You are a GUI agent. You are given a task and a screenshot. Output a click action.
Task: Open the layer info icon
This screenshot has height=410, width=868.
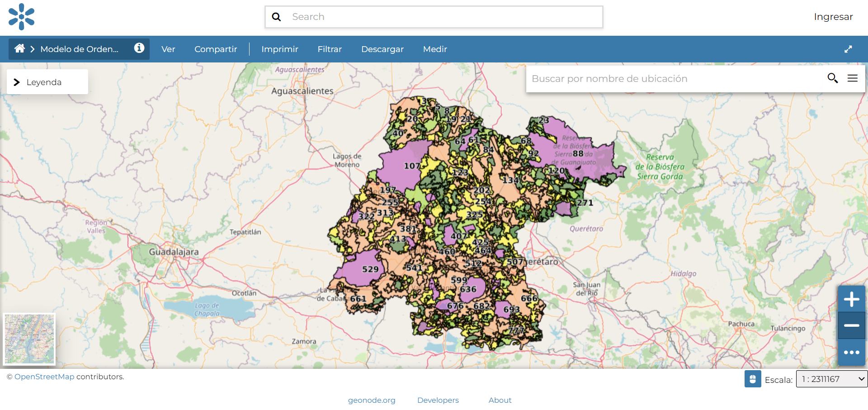[x=139, y=48]
